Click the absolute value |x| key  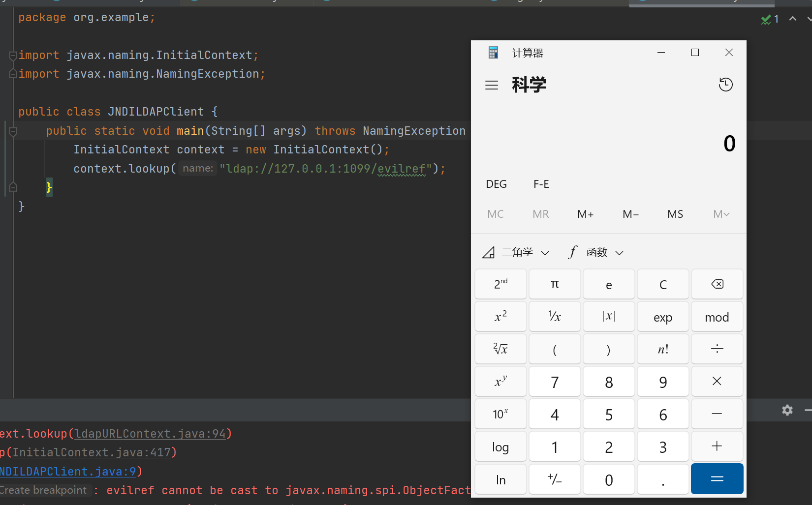609,317
